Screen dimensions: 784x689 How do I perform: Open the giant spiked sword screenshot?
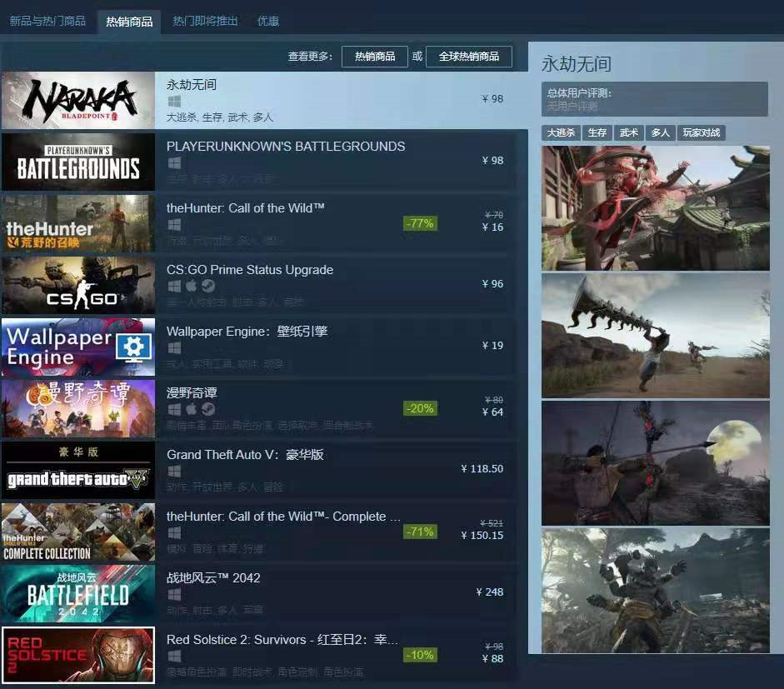pos(656,336)
